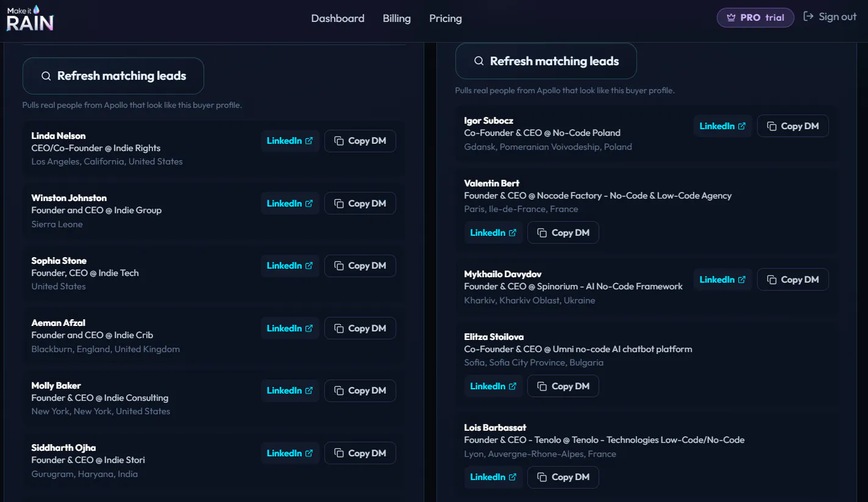Click 'Founder and CEO @ Indie Group' title
The height and width of the screenshot is (502, 868).
[97, 210]
